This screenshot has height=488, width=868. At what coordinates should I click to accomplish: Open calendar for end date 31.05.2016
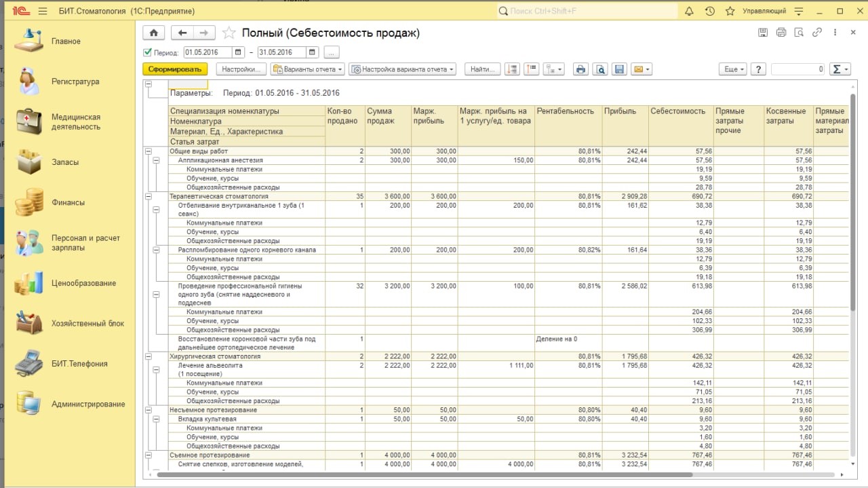pos(312,52)
